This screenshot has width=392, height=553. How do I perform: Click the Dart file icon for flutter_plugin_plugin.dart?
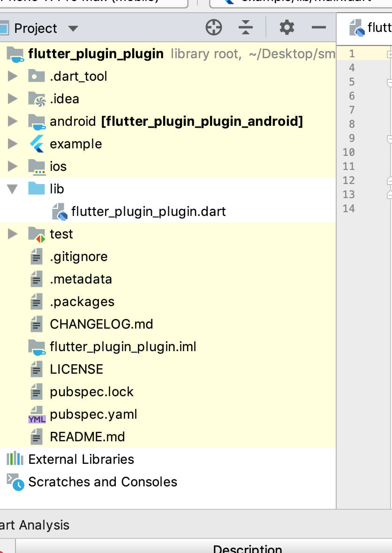(60, 212)
